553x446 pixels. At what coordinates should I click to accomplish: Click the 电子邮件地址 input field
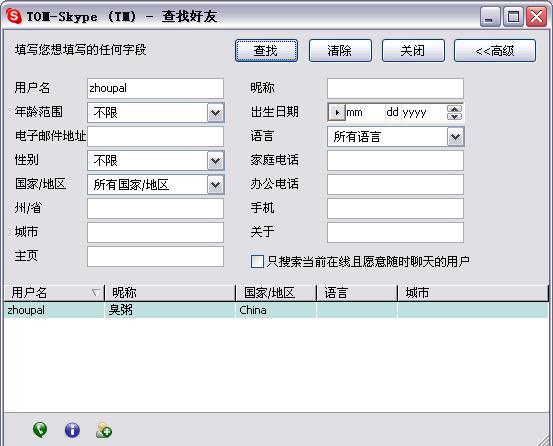point(156,136)
